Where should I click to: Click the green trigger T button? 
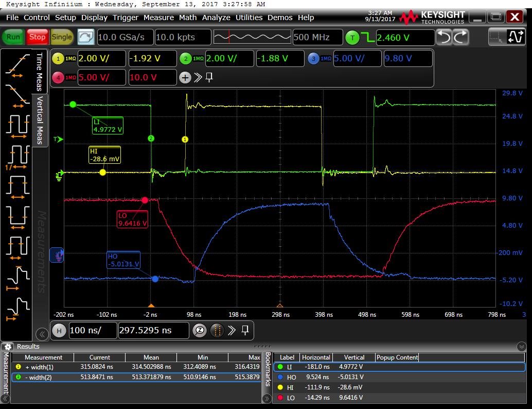point(352,38)
